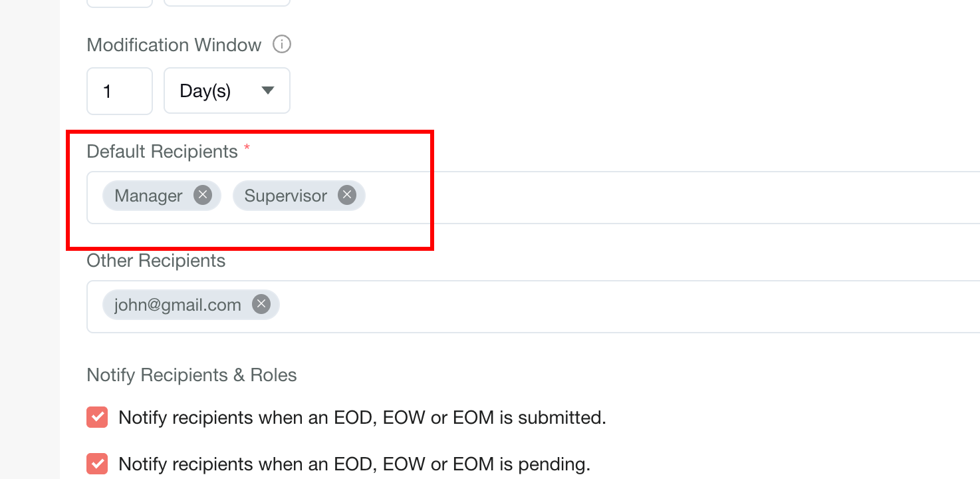Uncheck the notify when pending checkbox
Image resolution: width=980 pixels, height=479 pixels.
tap(97, 463)
